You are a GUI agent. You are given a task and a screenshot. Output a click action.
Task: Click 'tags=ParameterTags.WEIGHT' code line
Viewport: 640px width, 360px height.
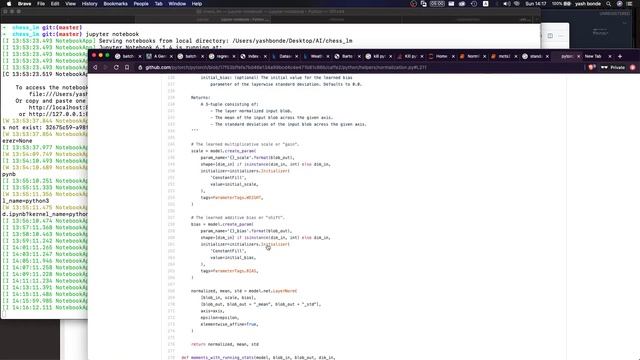(x=232, y=198)
